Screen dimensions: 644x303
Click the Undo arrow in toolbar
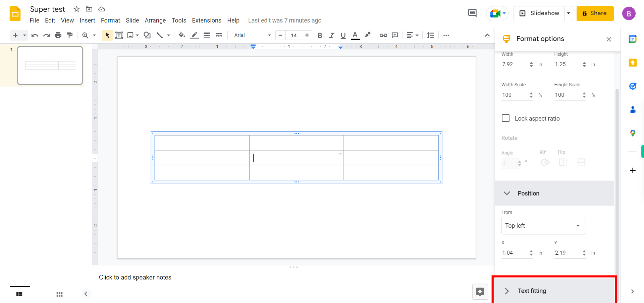[35, 35]
